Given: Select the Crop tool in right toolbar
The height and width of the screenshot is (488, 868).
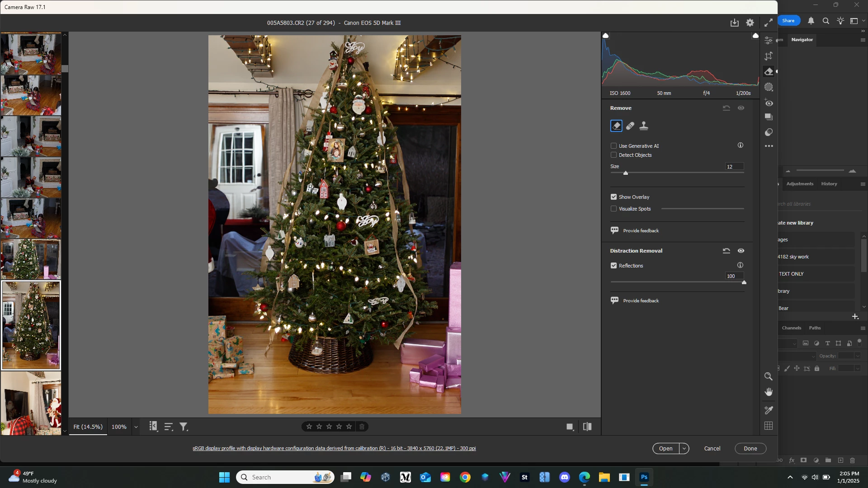Looking at the screenshot, I should [769, 56].
